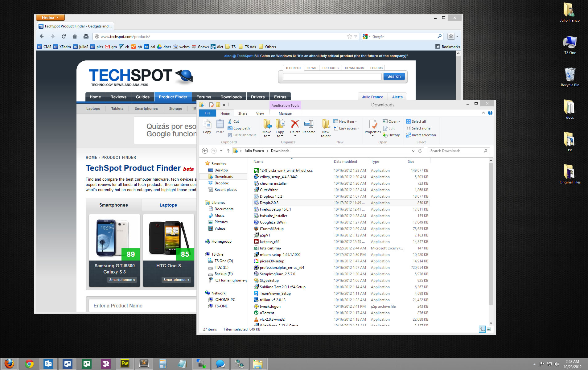Click the Samsung Galaxy S 3 thumbnail
This screenshot has width=588, height=370.
pos(114,237)
